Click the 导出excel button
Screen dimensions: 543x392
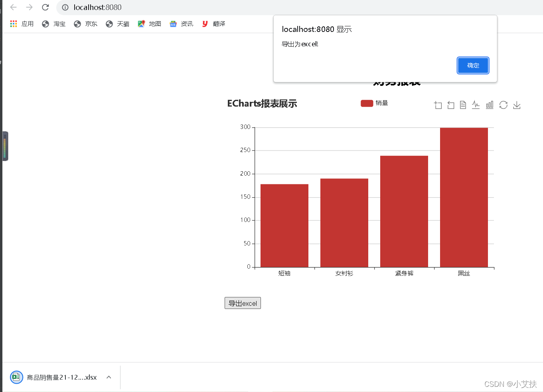click(x=243, y=303)
